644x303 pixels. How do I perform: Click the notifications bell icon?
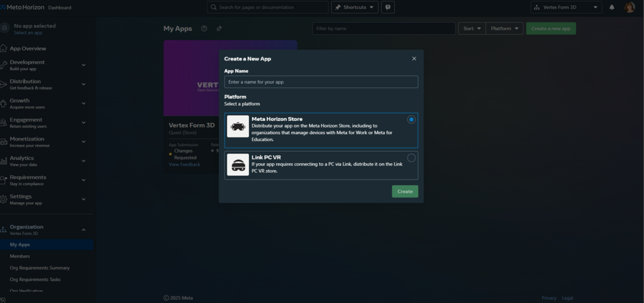[612, 8]
